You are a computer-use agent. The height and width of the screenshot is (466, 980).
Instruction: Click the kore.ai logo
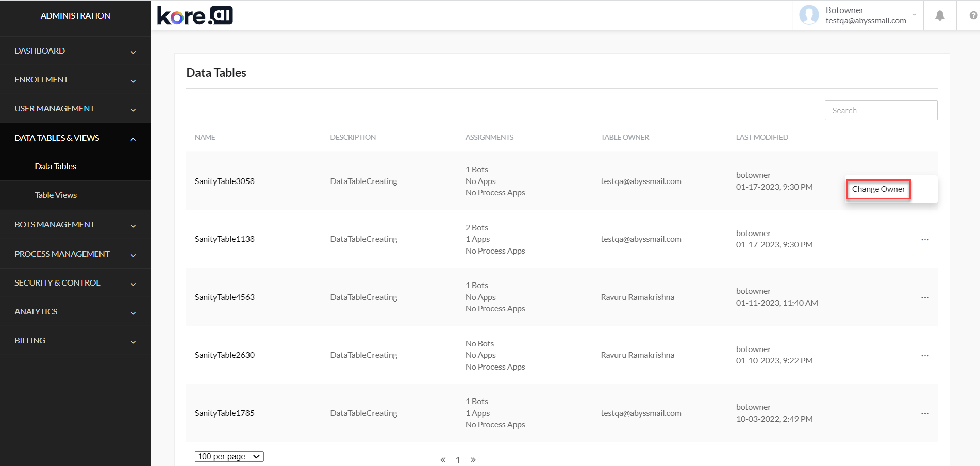click(195, 15)
